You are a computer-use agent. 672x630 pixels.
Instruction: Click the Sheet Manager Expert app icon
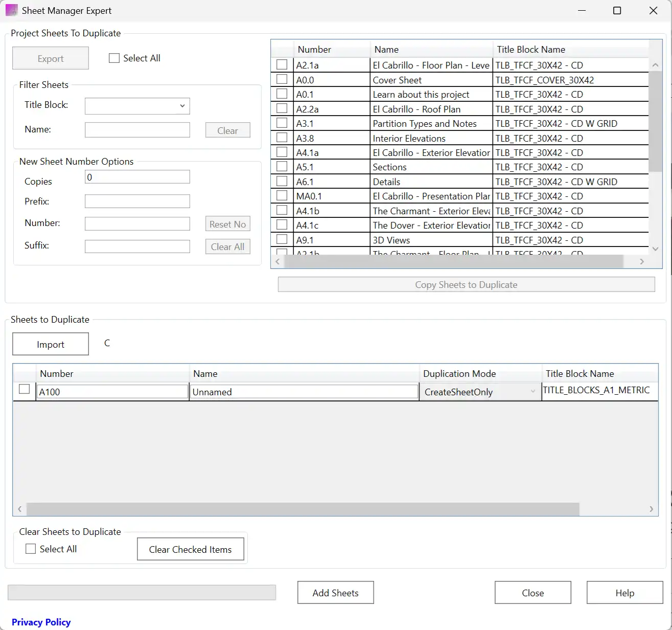click(x=11, y=10)
